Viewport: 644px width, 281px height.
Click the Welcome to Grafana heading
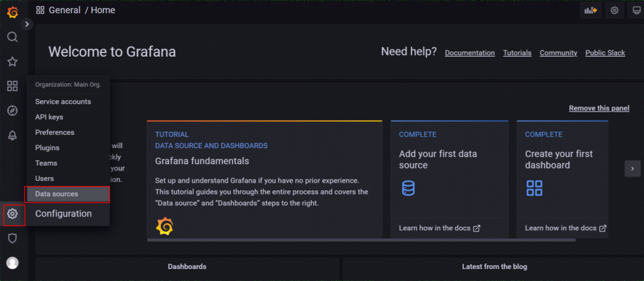pyautogui.click(x=112, y=52)
